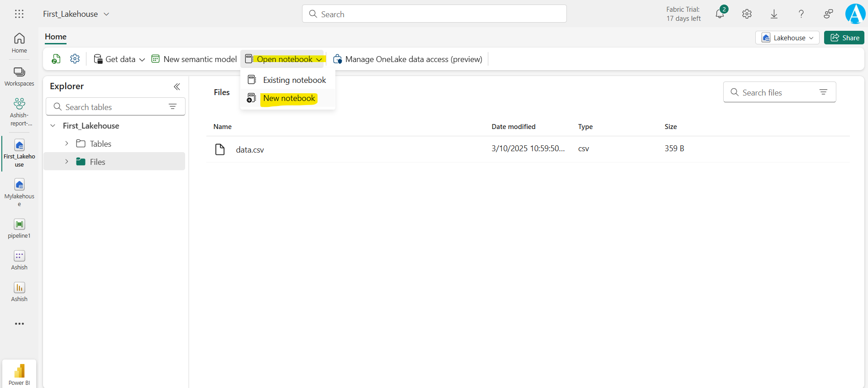
Task: Open the notifications bell
Action: pos(720,14)
